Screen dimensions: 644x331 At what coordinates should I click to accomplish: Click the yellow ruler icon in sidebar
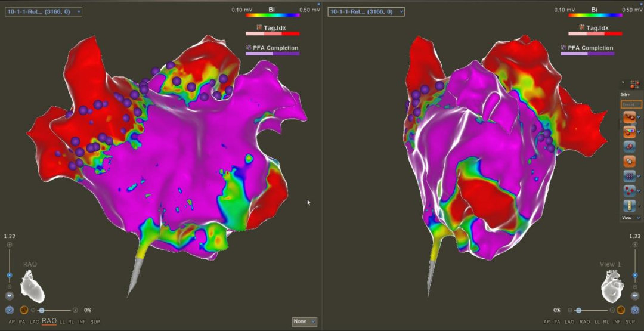(x=628, y=206)
